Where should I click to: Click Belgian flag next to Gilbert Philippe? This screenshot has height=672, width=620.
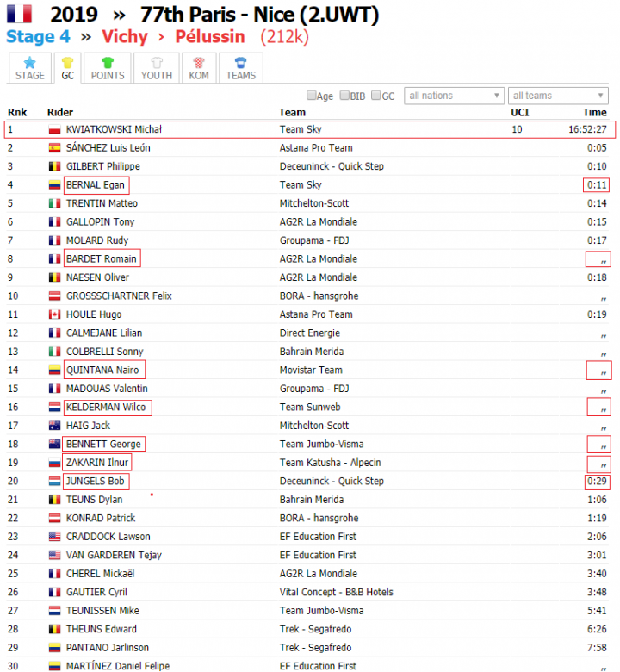tap(54, 166)
